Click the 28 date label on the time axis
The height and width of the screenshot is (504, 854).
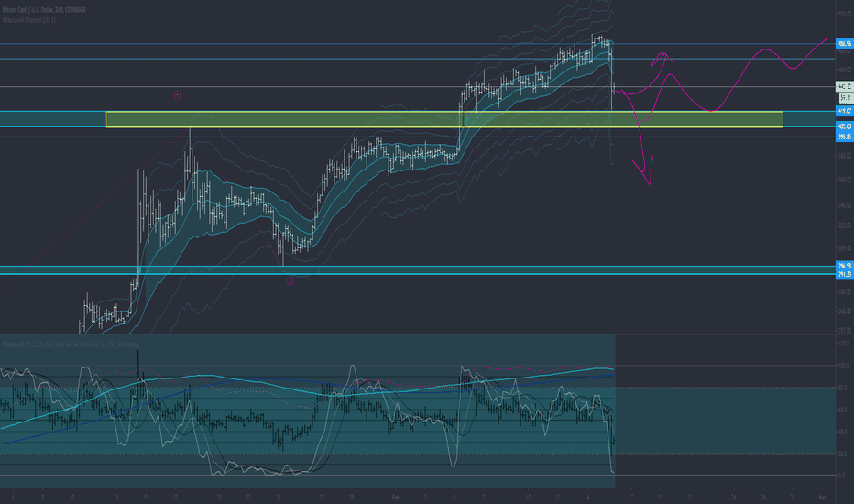click(793, 497)
